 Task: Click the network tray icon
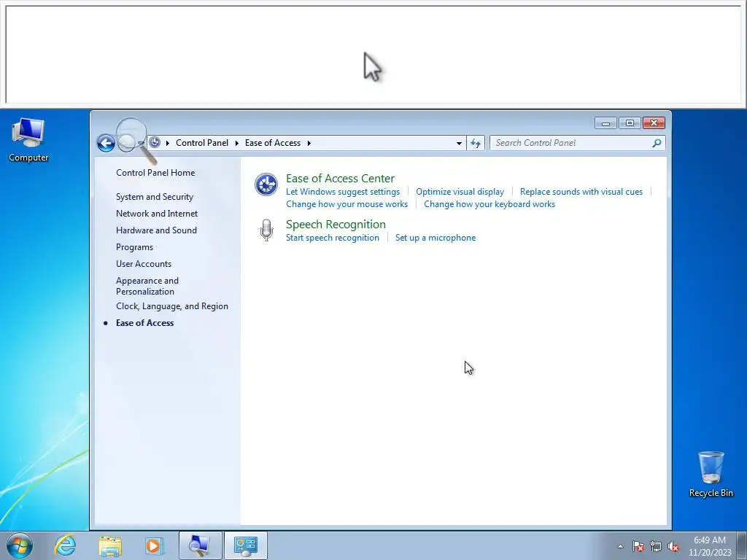[x=656, y=546]
